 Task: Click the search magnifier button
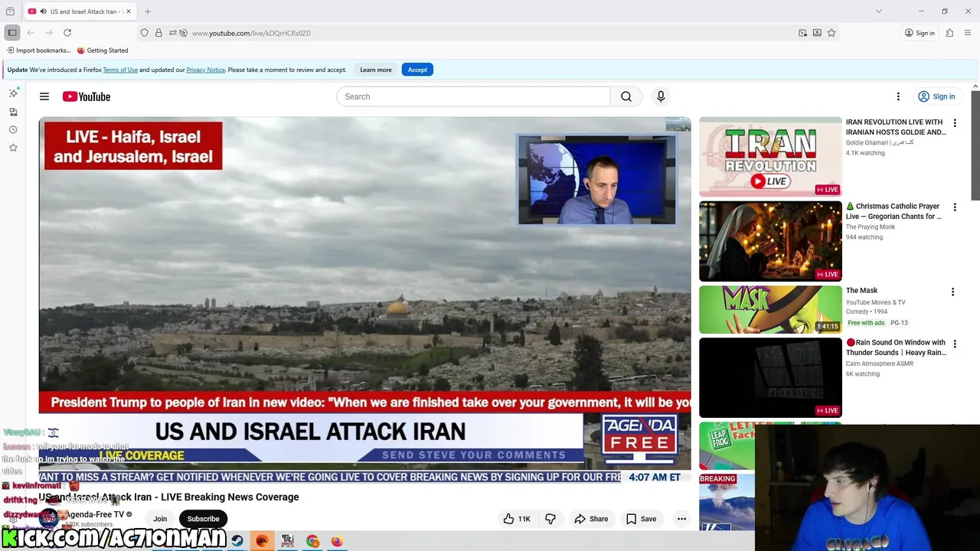coord(626,96)
